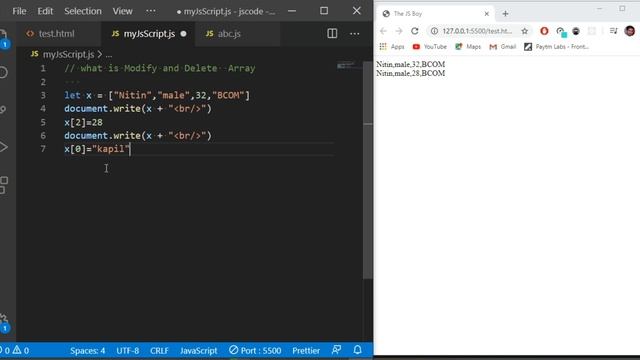Open the feedback icon in status bar
This screenshot has height=360, width=640.
click(336, 350)
